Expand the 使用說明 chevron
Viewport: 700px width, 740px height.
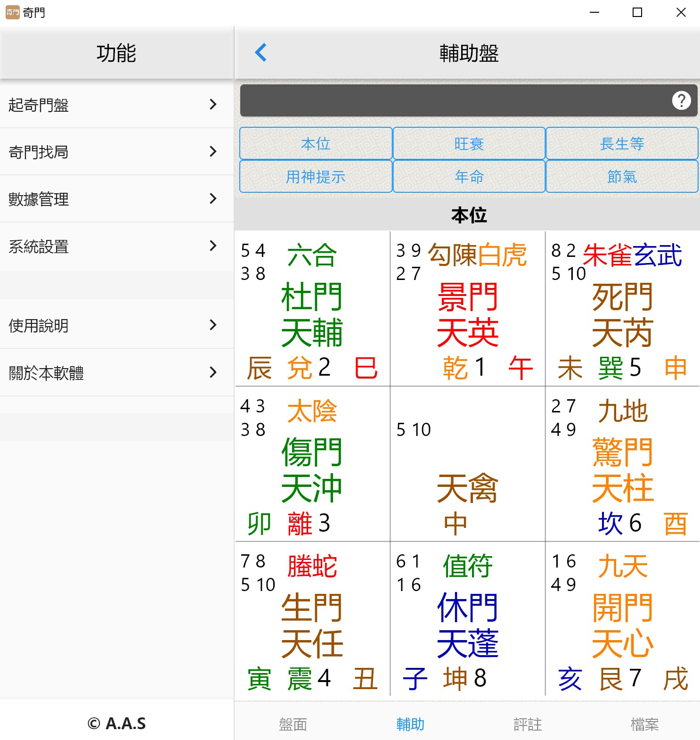(213, 325)
